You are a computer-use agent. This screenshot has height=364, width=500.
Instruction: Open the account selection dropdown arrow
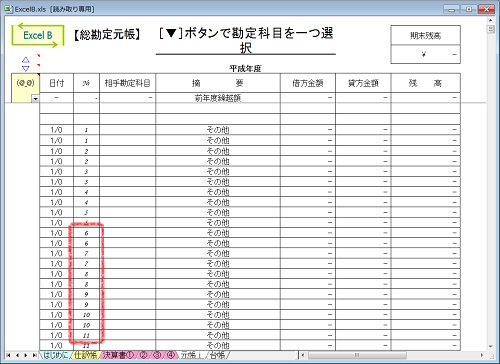coord(35,99)
